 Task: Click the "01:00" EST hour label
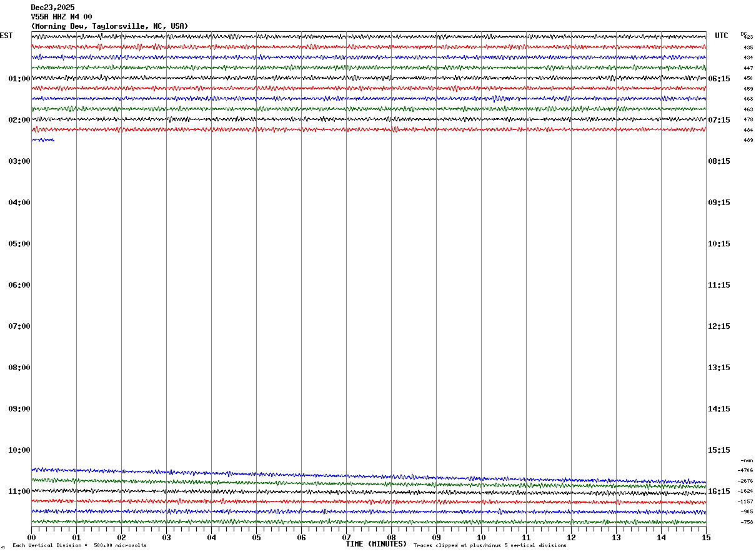click(x=19, y=79)
